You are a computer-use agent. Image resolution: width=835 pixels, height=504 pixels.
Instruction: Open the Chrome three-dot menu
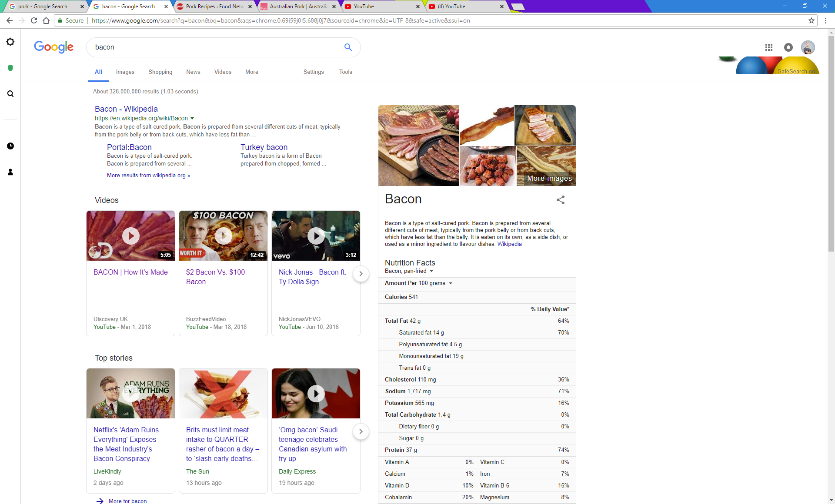pyautogui.click(x=825, y=20)
